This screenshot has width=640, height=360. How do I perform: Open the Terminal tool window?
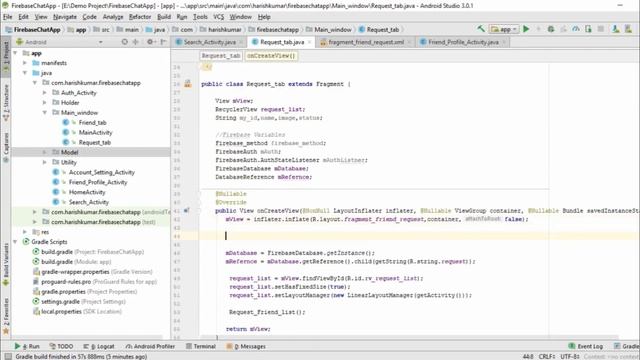tap(201, 346)
